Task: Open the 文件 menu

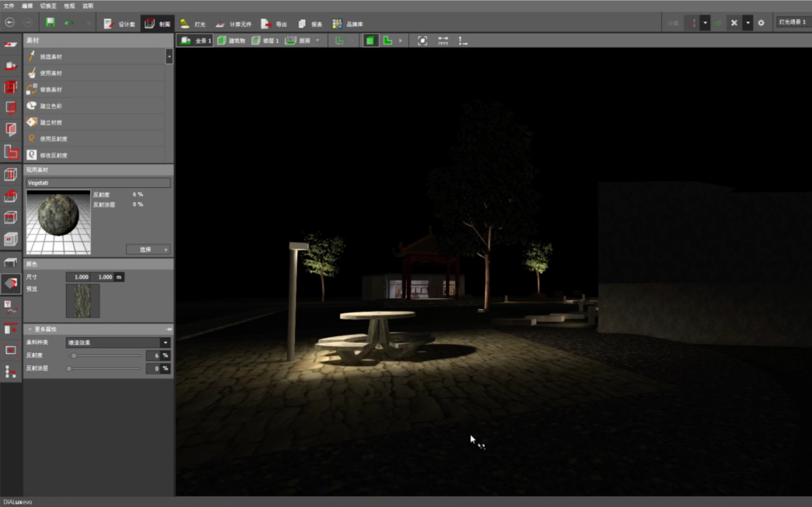Action: 9,6
